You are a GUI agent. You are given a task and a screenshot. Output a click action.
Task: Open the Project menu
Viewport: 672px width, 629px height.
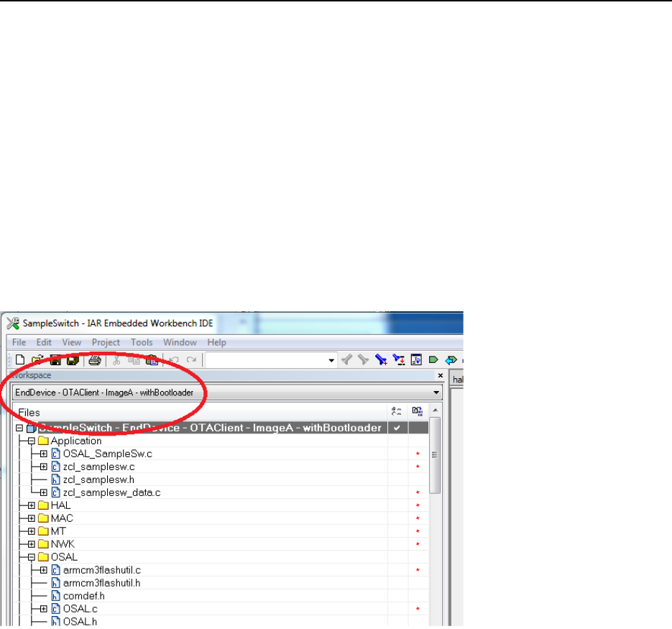(106, 342)
